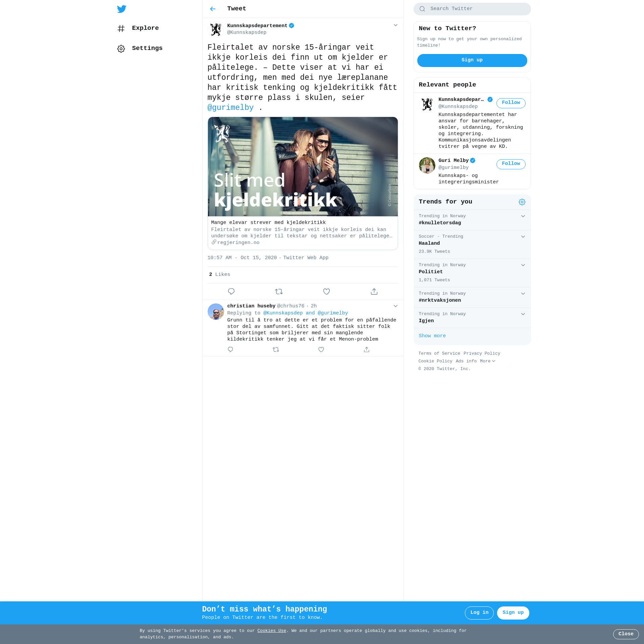Expand the More footer dropdown
This screenshot has height=644, width=644.
pos(487,361)
